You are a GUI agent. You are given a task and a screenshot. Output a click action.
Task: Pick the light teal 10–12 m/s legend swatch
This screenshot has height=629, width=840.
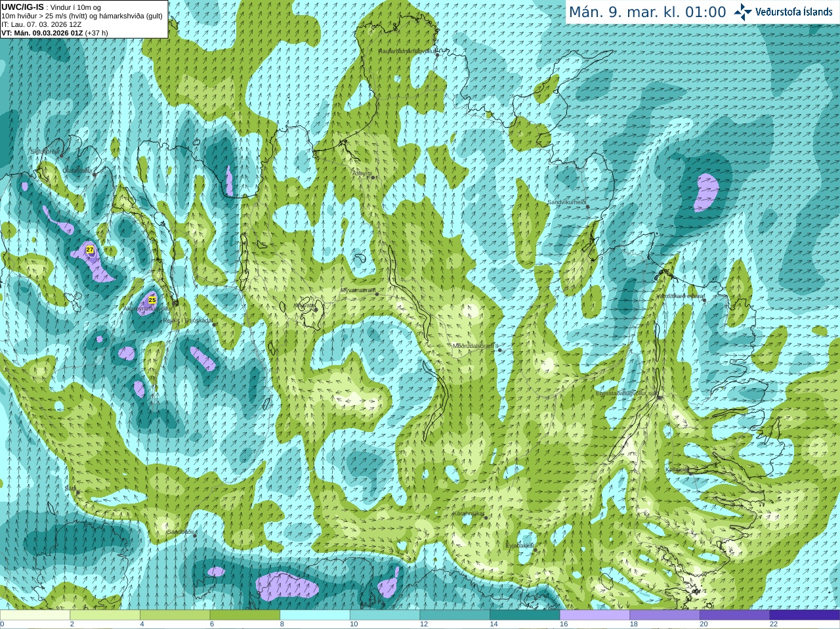(x=385, y=615)
